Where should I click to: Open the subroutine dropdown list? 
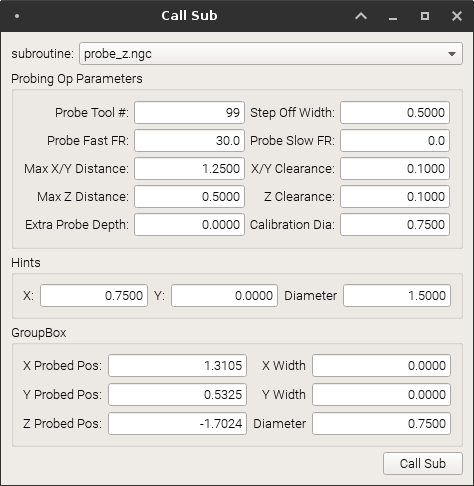coord(271,53)
